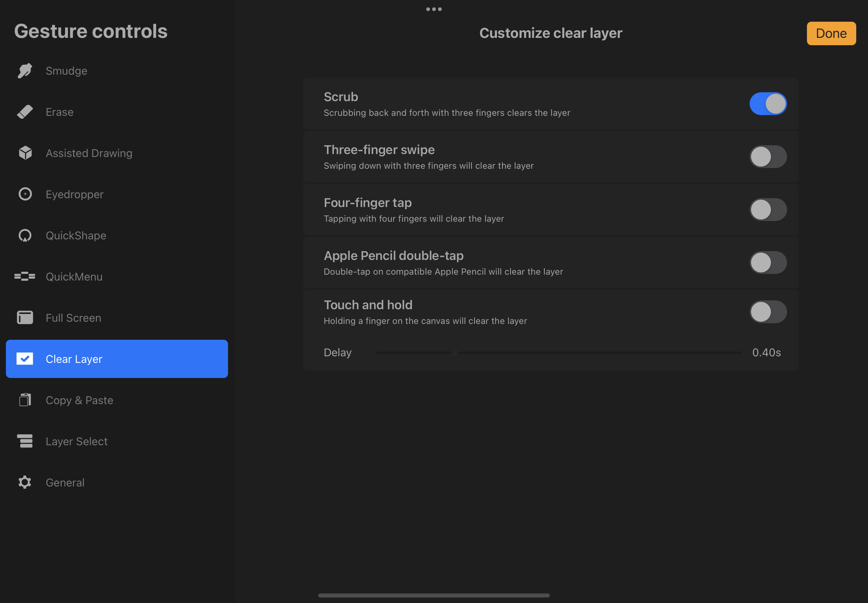This screenshot has width=868, height=603.
Task: Click the Smudge finger icon
Action: [x=25, y=71]
